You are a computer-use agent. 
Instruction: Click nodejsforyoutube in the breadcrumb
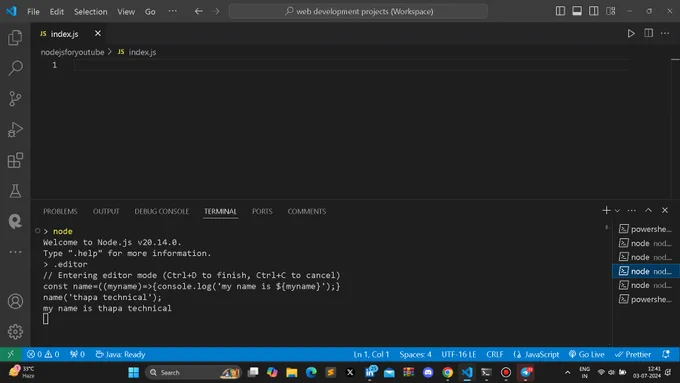pyautogui.click(x=72, y=52)
